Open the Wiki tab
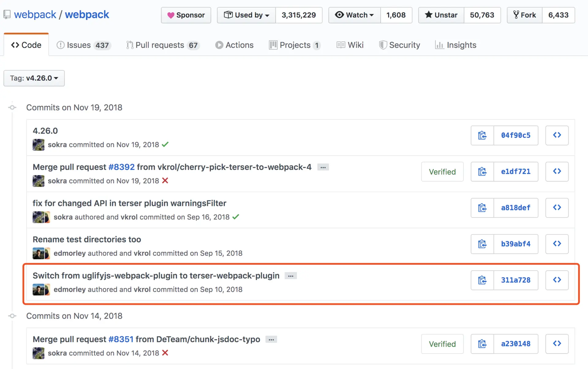Image resolution: width=588 pixels, height=369 pixels. click(x=350, y=45)
